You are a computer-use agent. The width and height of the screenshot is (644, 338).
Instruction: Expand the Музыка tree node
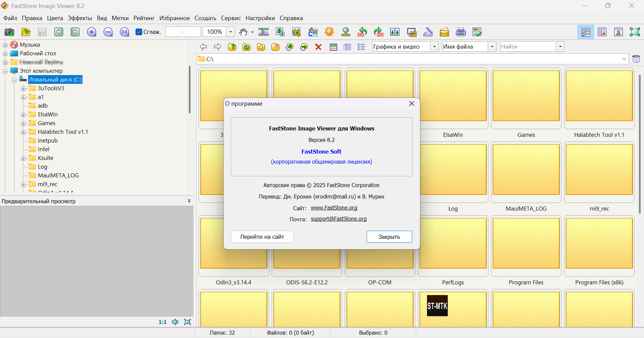(5, 45)
